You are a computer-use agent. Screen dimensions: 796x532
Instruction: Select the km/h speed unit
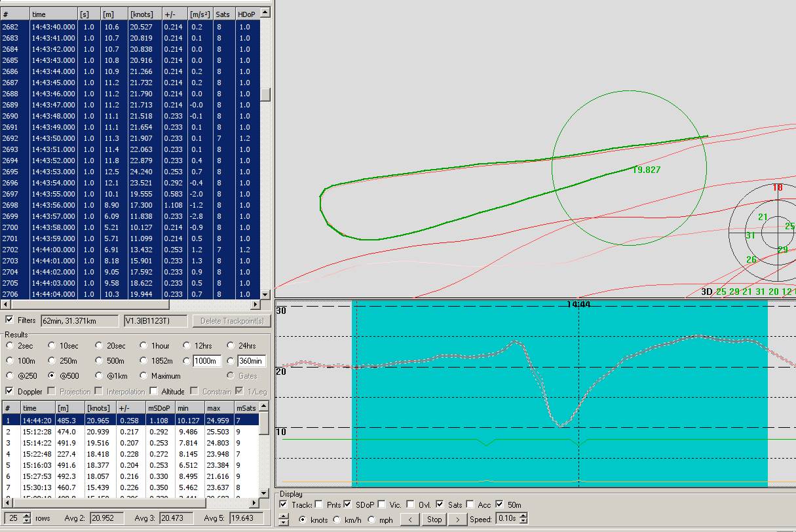pyautogui.click(x=337, y=520)
